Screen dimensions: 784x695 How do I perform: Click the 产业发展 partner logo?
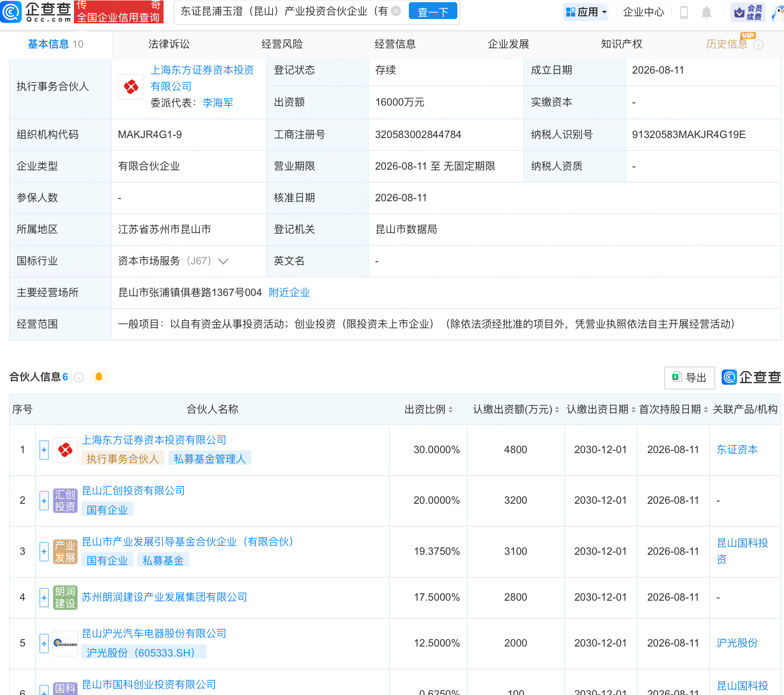coord(65,552)
